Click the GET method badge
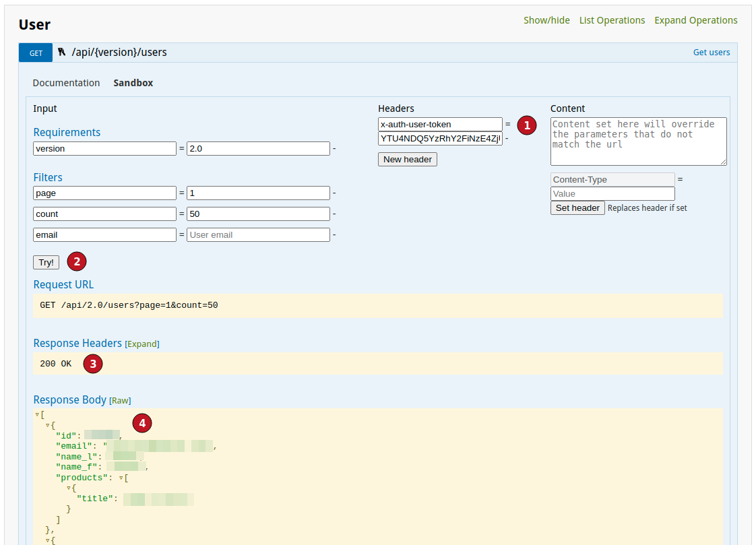The width and height of the screenshot is (756, 545). [x=36, y=53]
